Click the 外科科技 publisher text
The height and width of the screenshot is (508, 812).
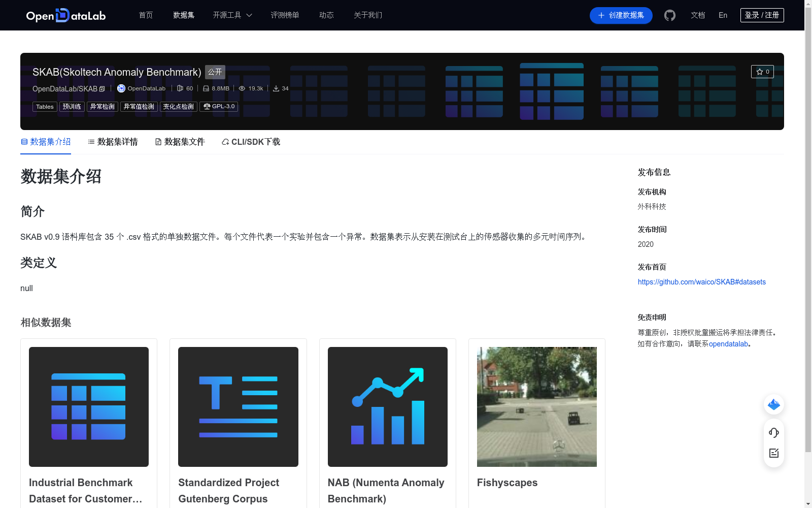(652, 207)
